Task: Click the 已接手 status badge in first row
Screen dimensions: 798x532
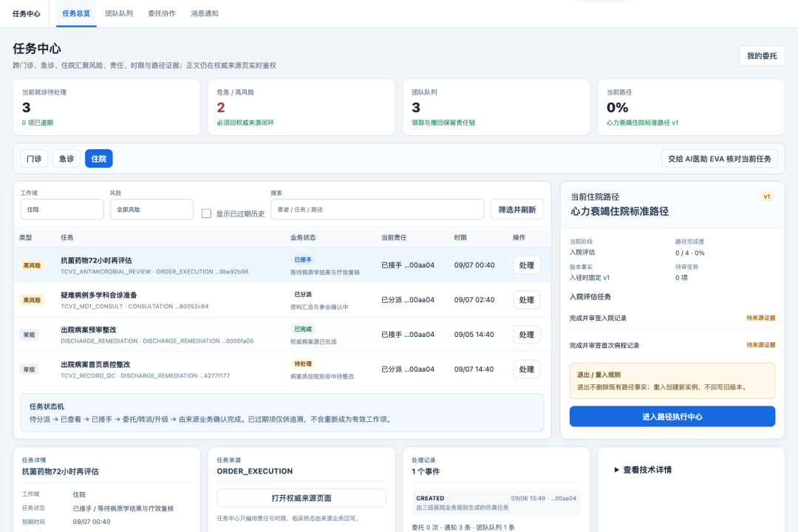Action: [303, 259]
